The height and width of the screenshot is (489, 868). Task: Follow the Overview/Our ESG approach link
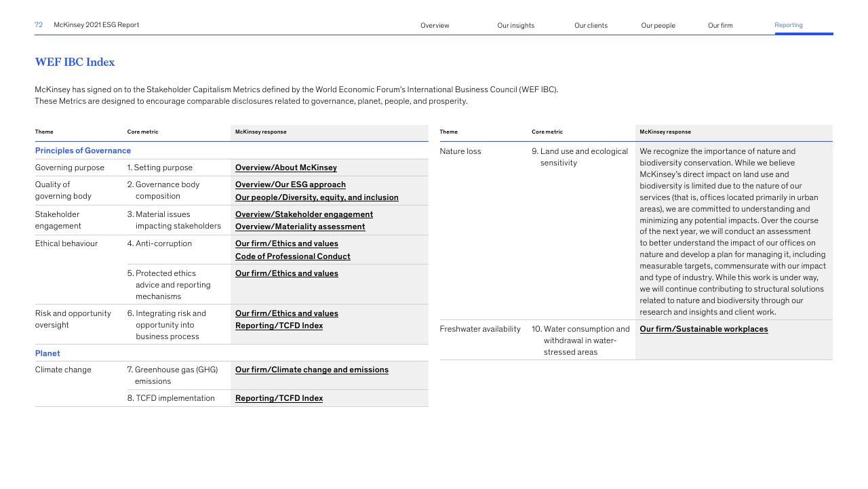[x=290, y=184]
